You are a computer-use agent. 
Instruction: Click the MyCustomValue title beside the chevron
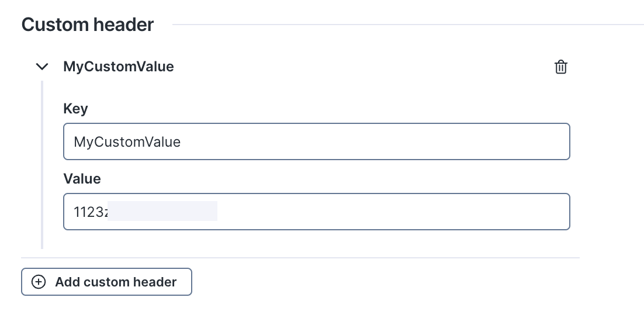pos(118,67)
